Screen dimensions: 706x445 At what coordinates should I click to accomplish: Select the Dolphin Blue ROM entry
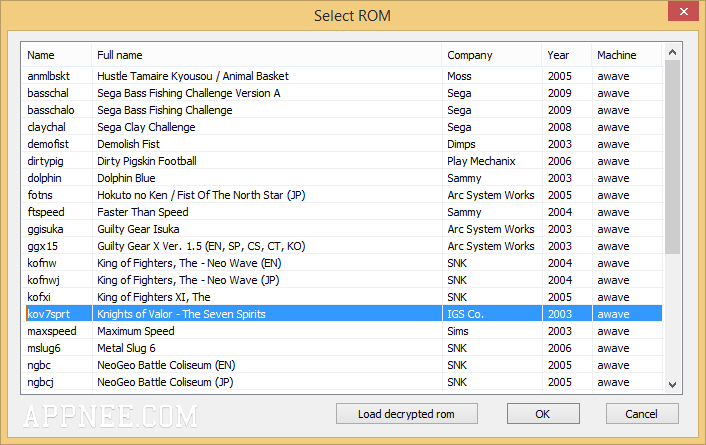pos(344,178)
